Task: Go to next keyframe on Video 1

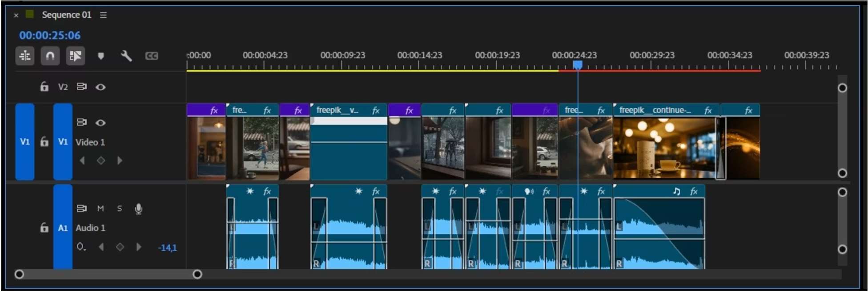Action: point(120,160)
